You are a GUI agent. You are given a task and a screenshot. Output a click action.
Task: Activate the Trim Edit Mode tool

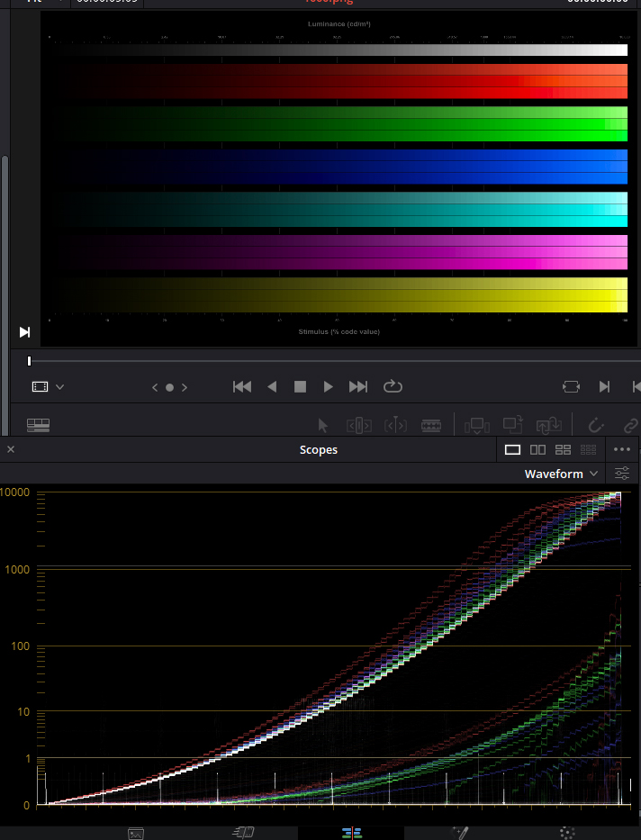359,425
